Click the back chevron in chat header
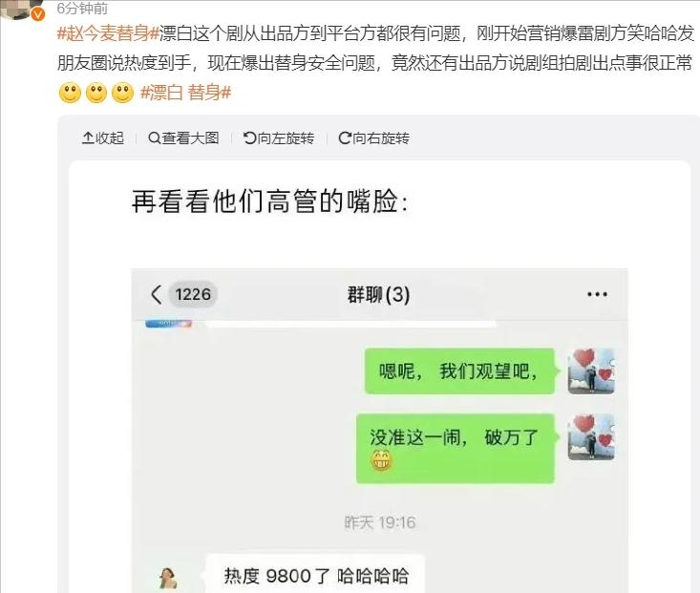 pos(157,294)
